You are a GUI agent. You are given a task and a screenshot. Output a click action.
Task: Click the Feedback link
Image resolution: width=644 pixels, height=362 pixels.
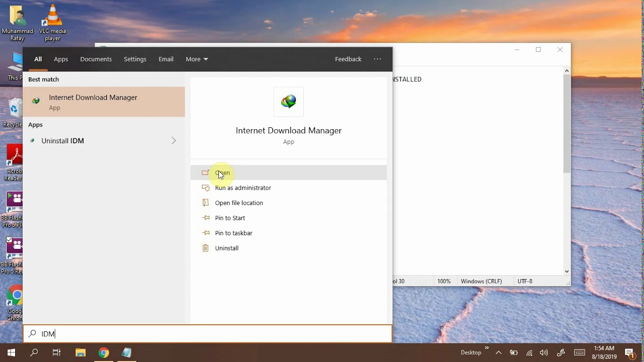(348, 59)
